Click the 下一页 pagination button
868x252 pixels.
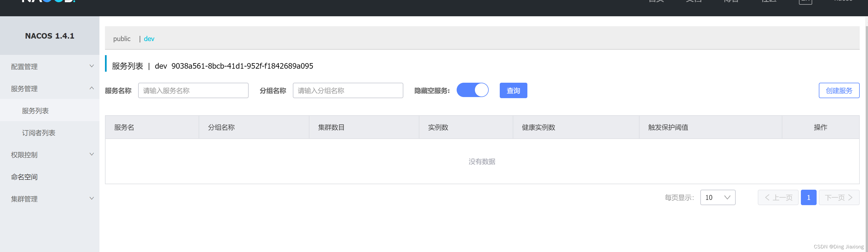pyautogui.click(x=839, y=197)
